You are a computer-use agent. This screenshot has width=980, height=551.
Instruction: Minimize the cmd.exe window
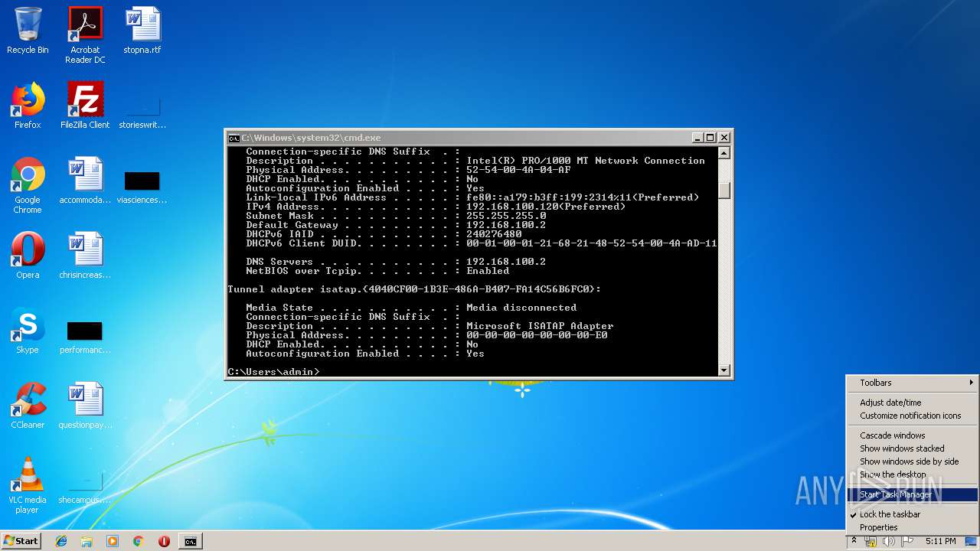pos(697,138)
